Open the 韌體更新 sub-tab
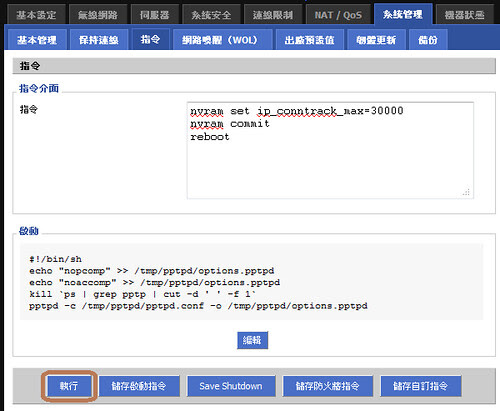500x411 pixels. click(x=376, y=40)
